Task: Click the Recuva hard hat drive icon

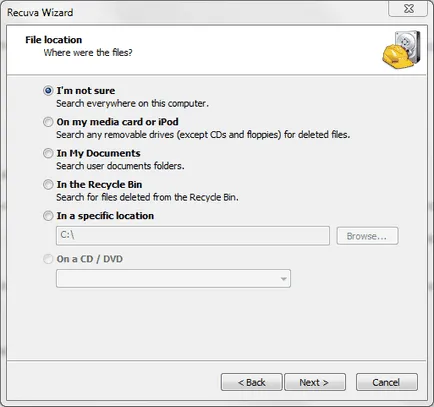Action: click(401, 50)
